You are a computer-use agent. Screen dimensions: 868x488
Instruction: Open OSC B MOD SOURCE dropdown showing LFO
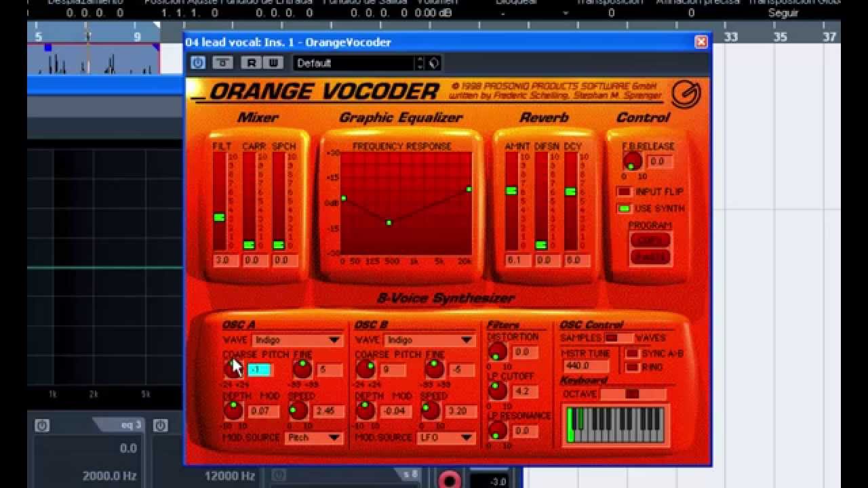(445, 438)
